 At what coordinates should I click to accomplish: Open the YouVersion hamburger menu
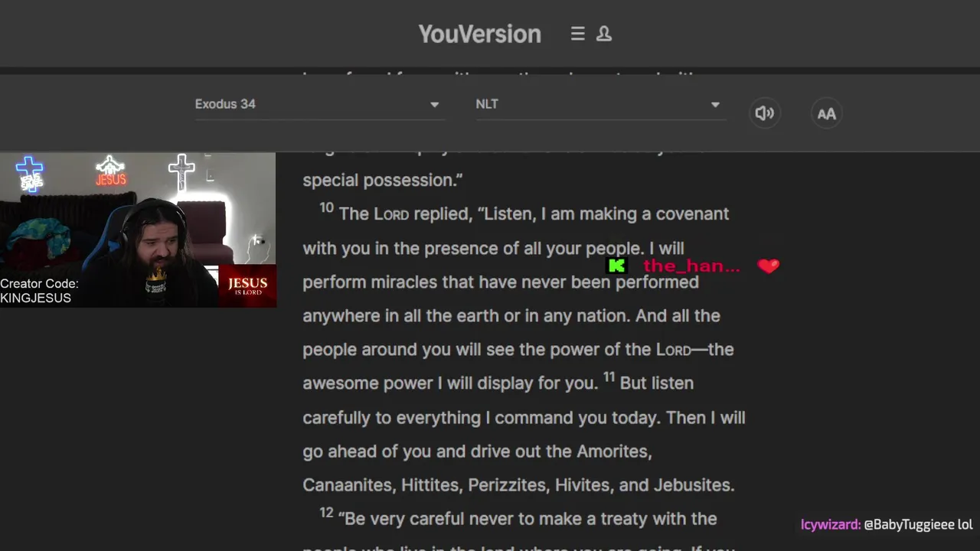[x=578, y=34]
